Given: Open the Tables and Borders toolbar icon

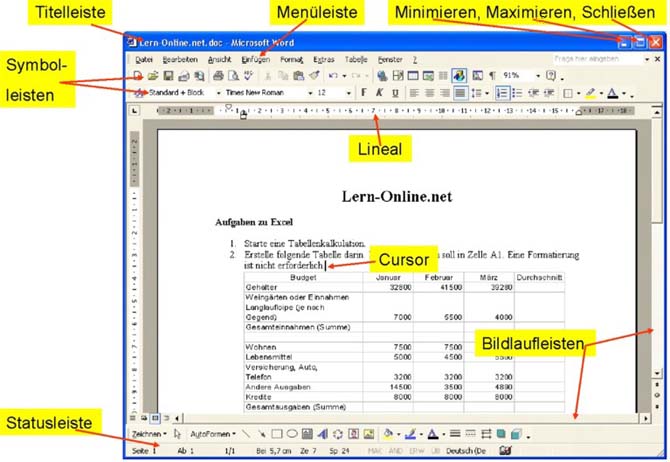Looking at the screenshot, I should pos(398,76).
